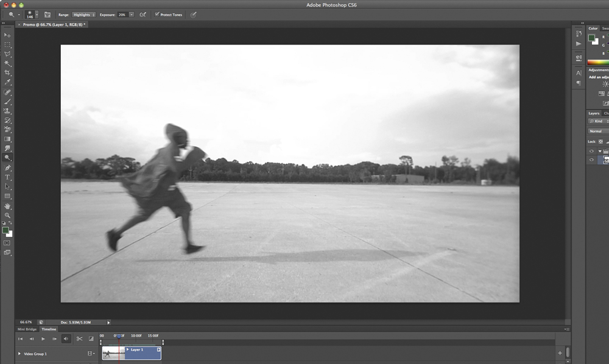
Task: Mute audio playback in Timeline
Action: click(x=66, y=339)
